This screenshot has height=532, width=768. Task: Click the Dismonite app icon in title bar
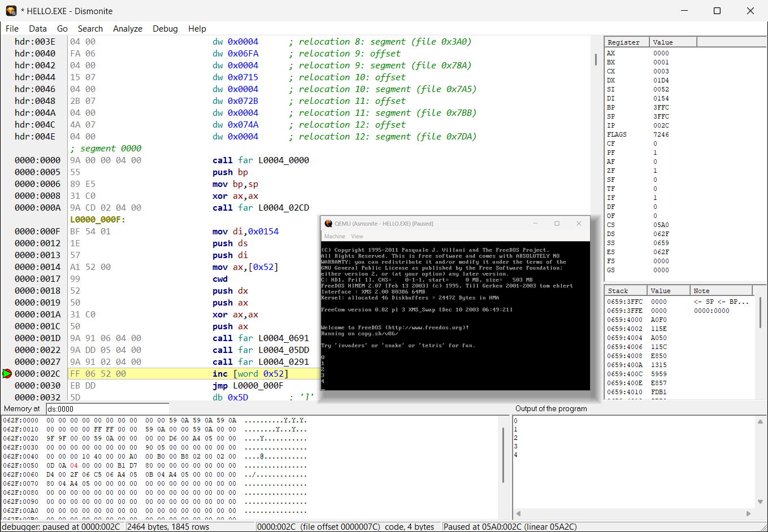(x=11, y=11)
